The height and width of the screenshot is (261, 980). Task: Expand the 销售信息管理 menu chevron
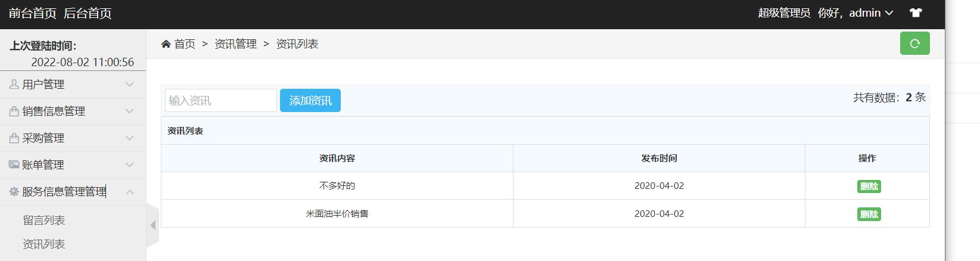pos(129,111)
